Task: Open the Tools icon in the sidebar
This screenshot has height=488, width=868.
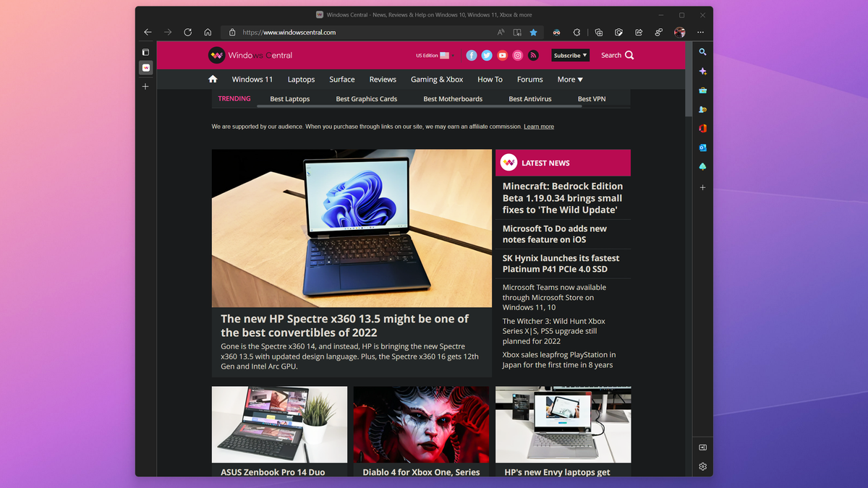Action: [702, 90]
